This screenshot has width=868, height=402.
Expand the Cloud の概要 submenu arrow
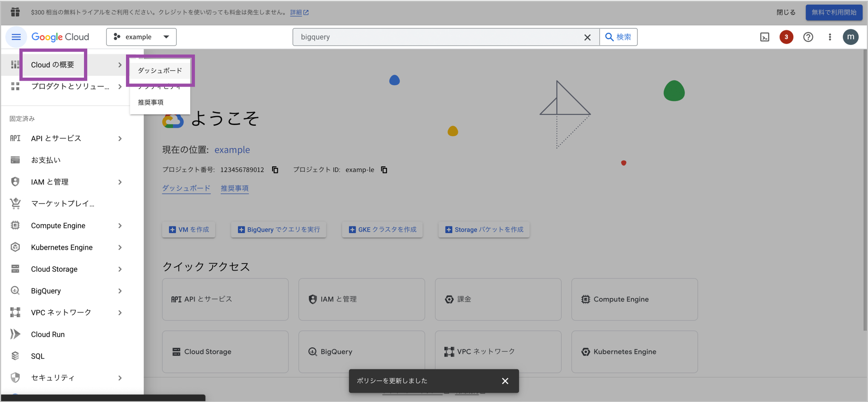120,65
